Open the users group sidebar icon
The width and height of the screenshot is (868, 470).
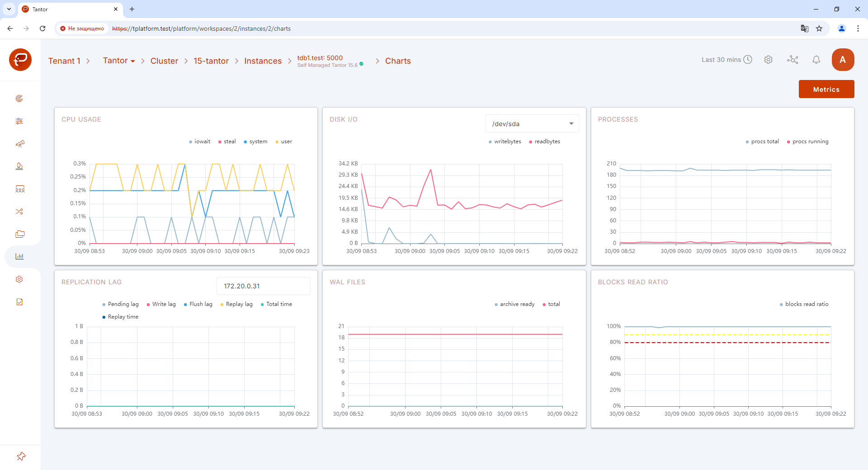coord(19,189)
